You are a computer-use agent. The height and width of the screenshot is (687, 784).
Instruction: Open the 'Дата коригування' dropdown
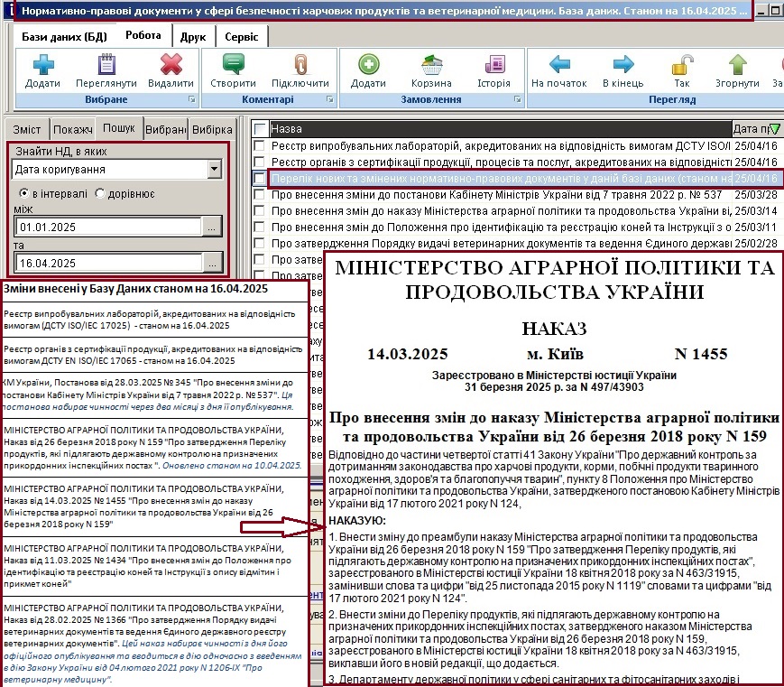pos(214,169)
